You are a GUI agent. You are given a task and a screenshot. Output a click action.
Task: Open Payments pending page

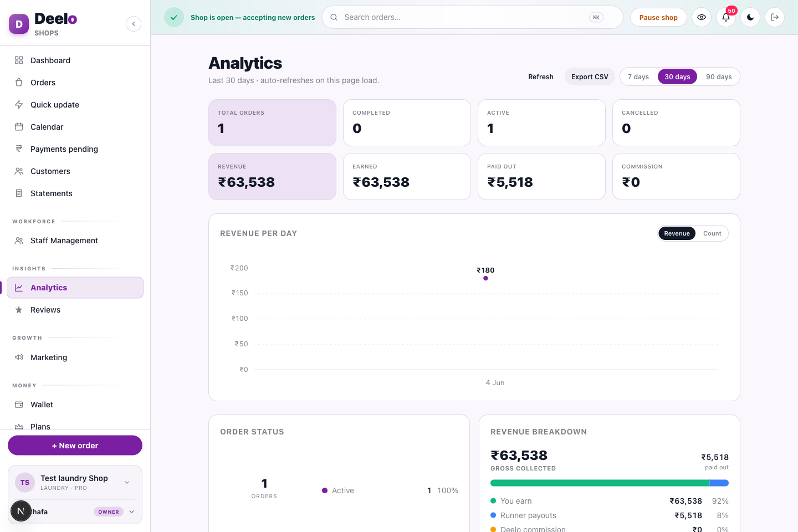click(75, 149)
